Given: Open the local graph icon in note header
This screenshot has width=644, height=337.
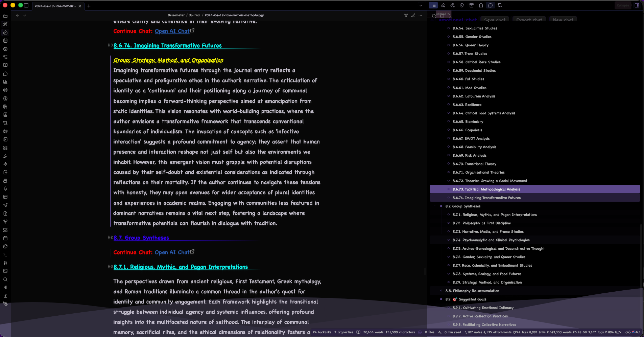Looking at the screenshot, I should point(406,15).
